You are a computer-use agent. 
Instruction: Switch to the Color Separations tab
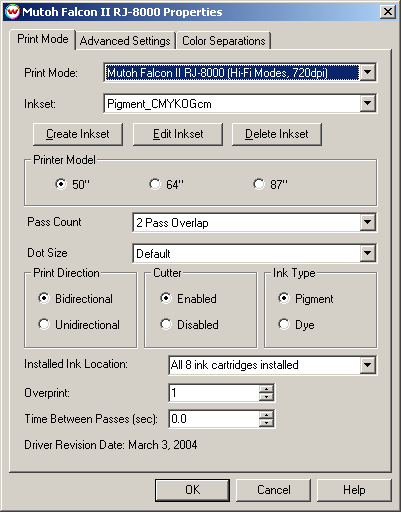coord(224,41)
